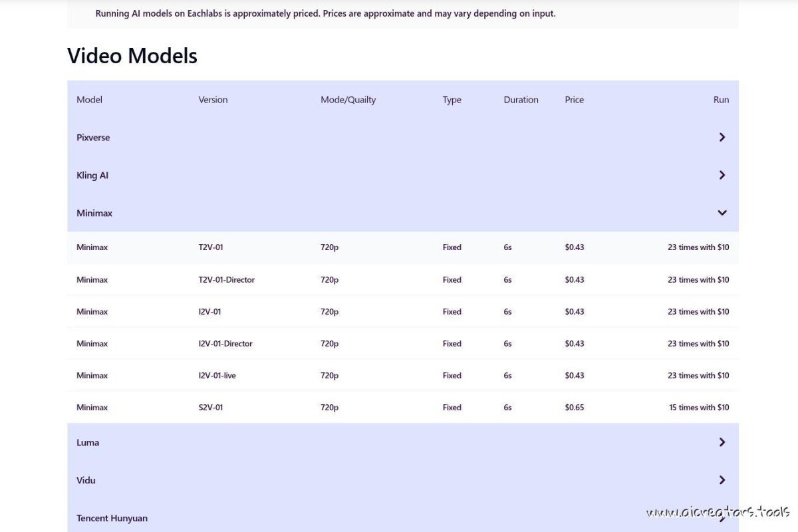Click the Tencent Hunyuan chevron icon
Screen dimensions: 798x532
click(x=722, y=518)
